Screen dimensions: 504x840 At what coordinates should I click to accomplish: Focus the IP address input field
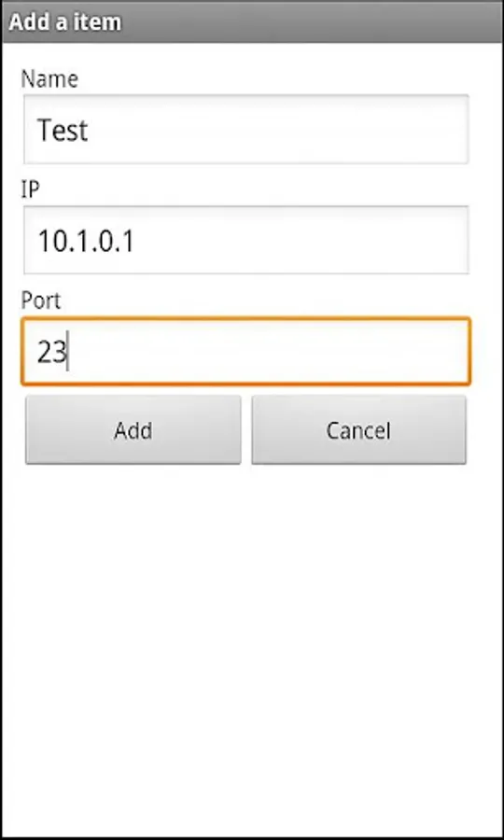tap(246, 240)
